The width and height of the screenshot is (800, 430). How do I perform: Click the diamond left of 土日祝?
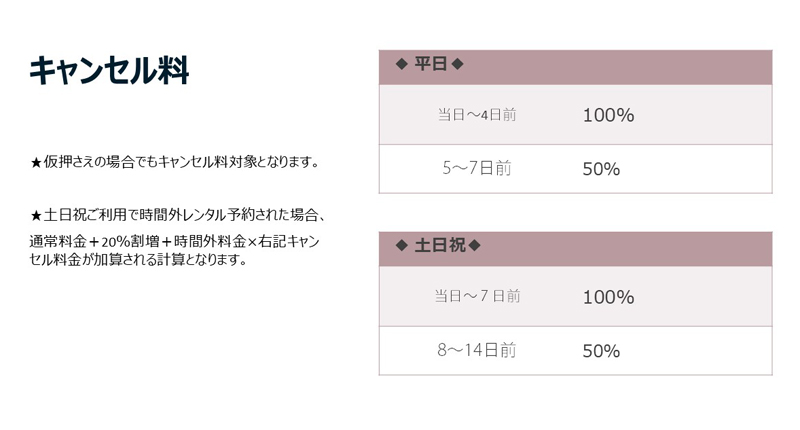click(x=401, y=246)
